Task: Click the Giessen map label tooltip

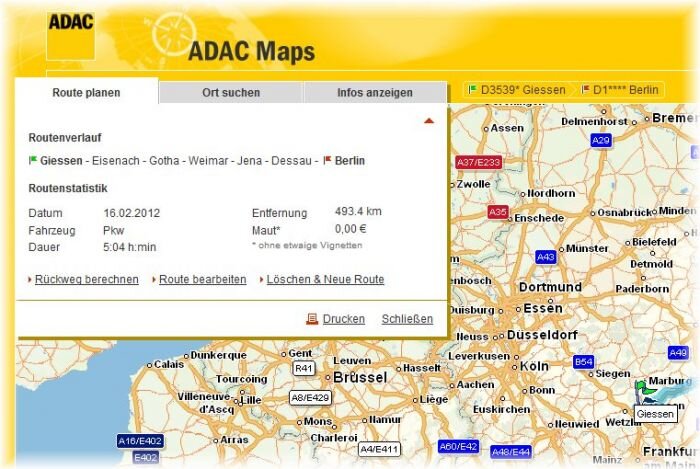Action: (655, 414)
